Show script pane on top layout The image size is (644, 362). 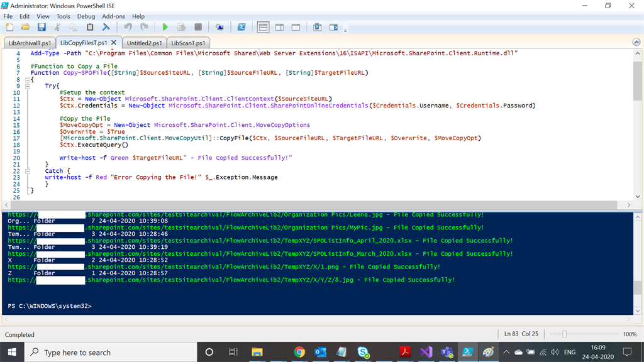point(263,27)
